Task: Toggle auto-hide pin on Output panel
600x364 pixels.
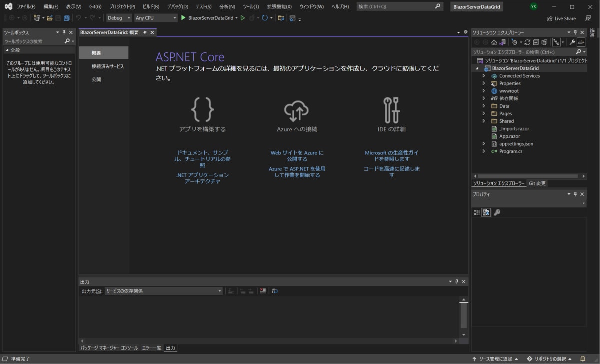Action: click(457, 282)
